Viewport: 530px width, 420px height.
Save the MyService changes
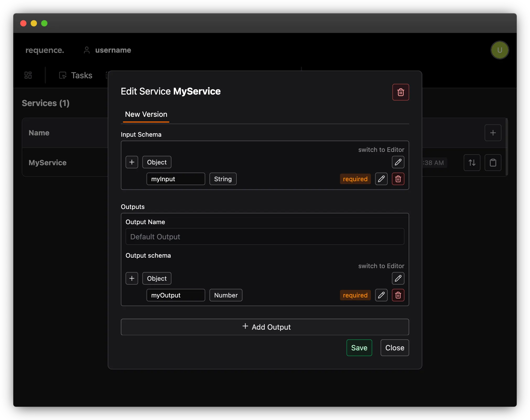click(x=359, y=348)
